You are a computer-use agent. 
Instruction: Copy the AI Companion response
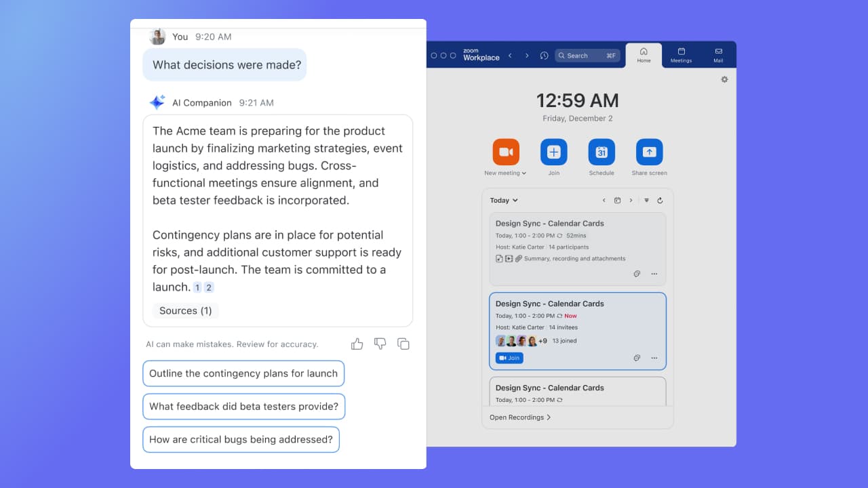(x=403, y=344)
